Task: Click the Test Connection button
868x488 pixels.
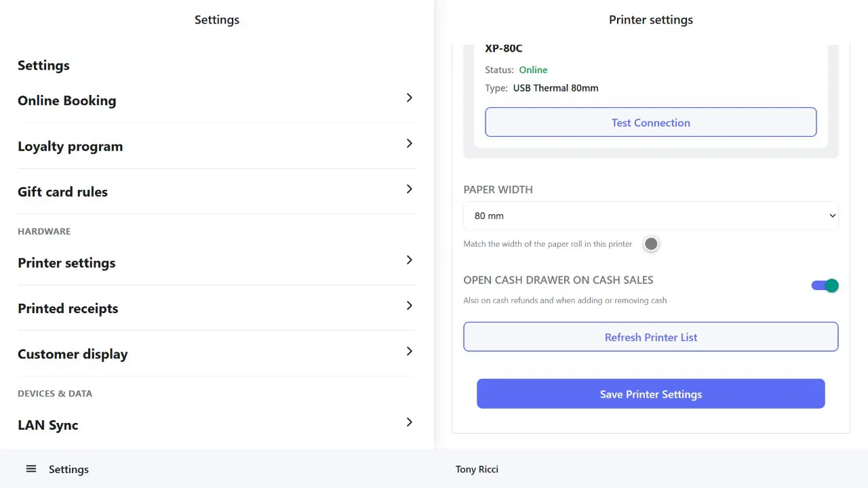Action: coord(651,123)
